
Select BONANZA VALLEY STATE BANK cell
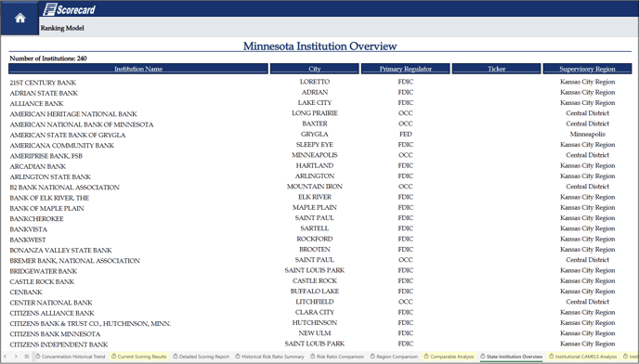click(60, 251)
